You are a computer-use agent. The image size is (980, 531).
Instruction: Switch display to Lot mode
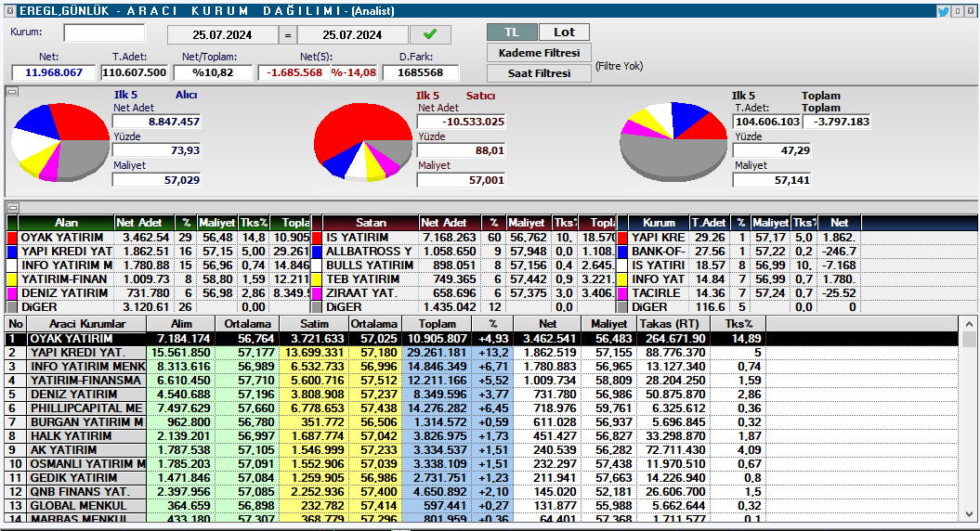click(x=564, y=32)
